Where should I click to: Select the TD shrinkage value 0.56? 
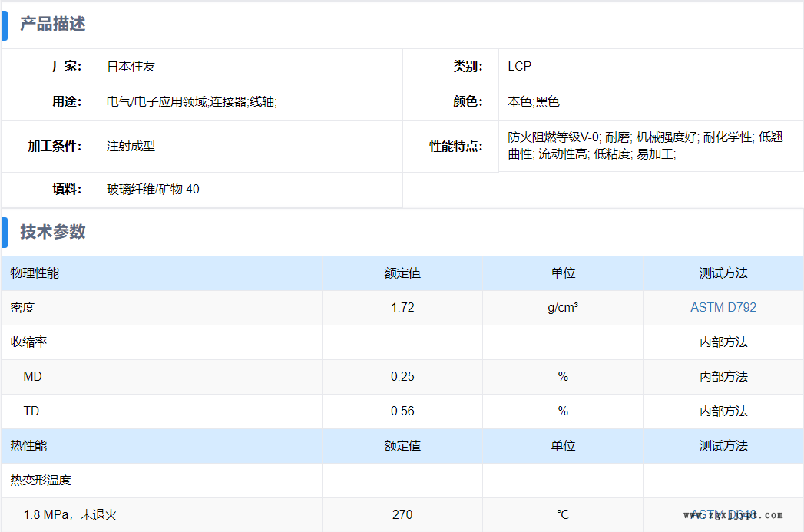click(402, 411)
